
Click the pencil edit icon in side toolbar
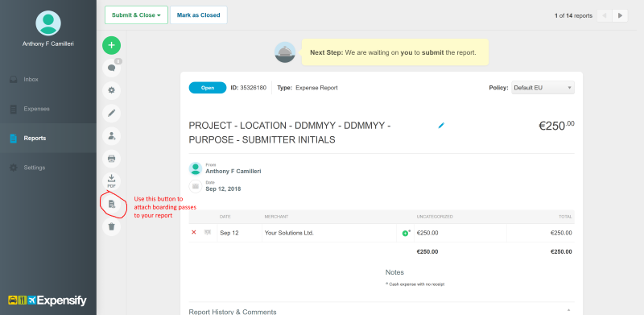coord(111,113)
